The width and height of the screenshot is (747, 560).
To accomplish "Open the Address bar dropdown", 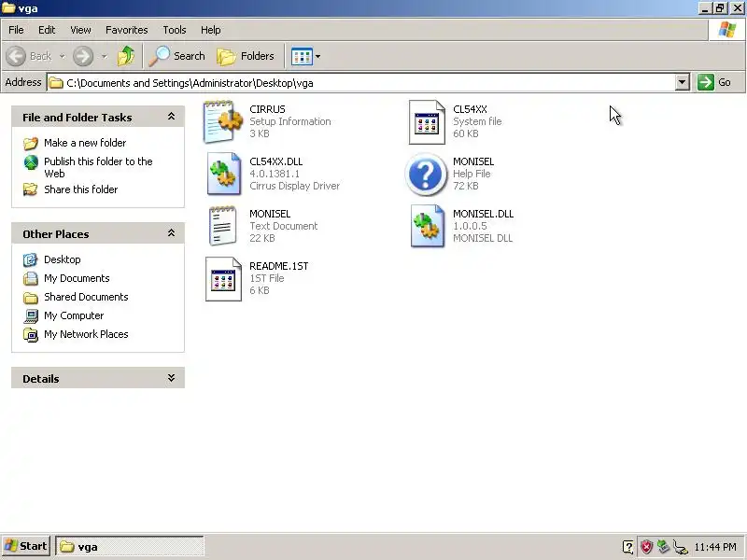I will pos(682,82).
